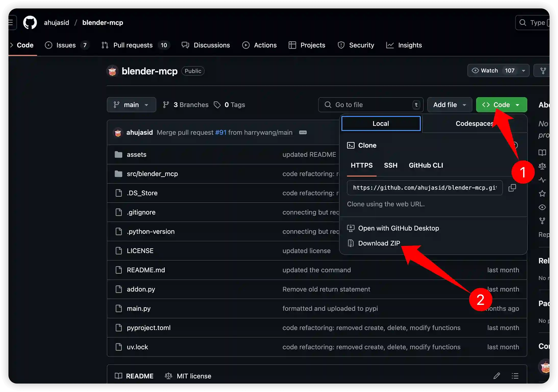Open pull request #91 link
This screenshot has height=392, width=558.
pyautogui.click(x=221, y=132)
